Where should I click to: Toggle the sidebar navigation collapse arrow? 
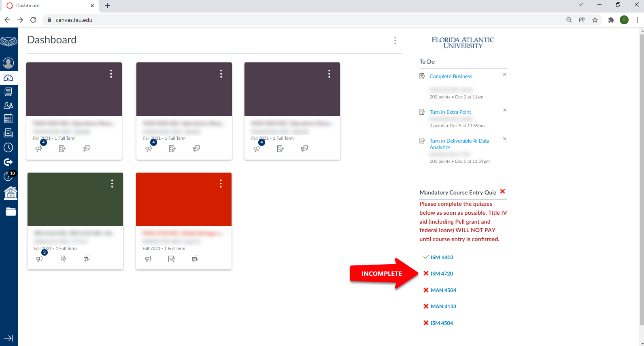coord(9,338)
